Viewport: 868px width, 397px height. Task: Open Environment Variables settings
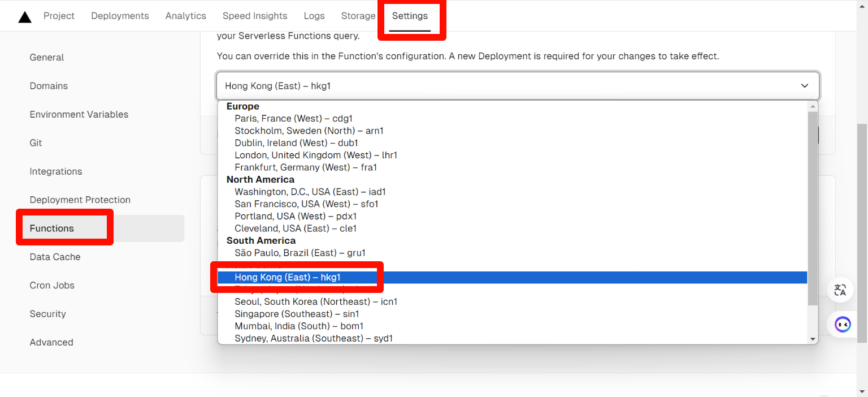coord(79,114)
